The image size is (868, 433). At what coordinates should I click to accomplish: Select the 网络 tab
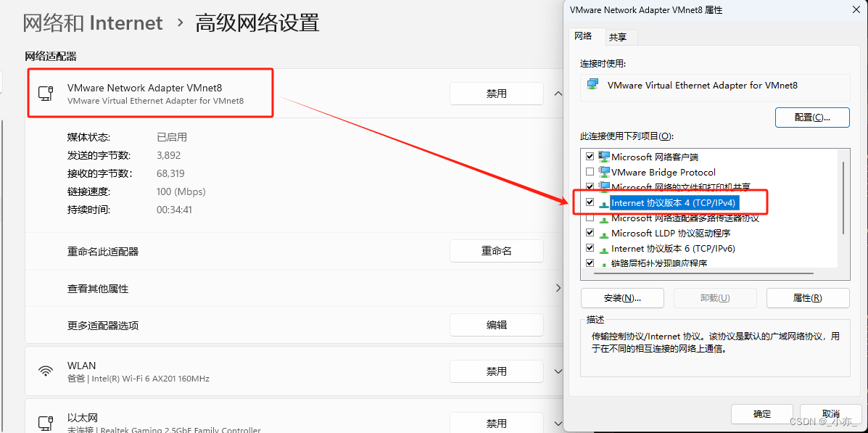coord(583,36)
